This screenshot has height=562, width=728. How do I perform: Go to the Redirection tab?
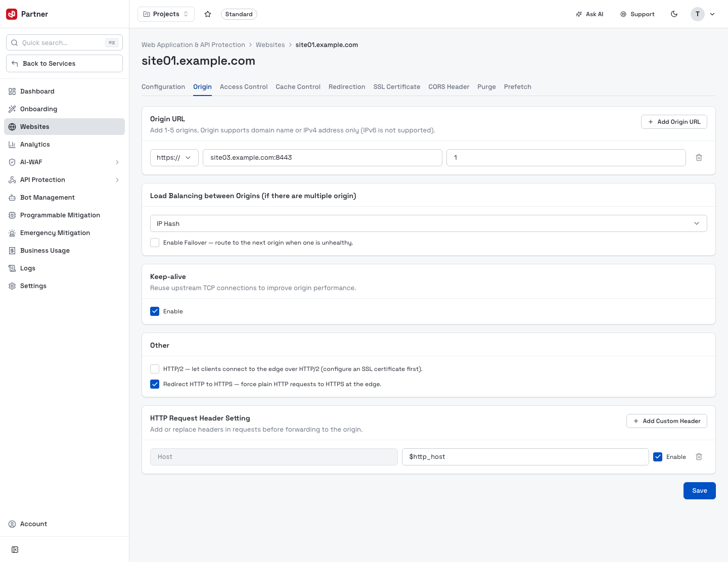[x=347, y=87]
